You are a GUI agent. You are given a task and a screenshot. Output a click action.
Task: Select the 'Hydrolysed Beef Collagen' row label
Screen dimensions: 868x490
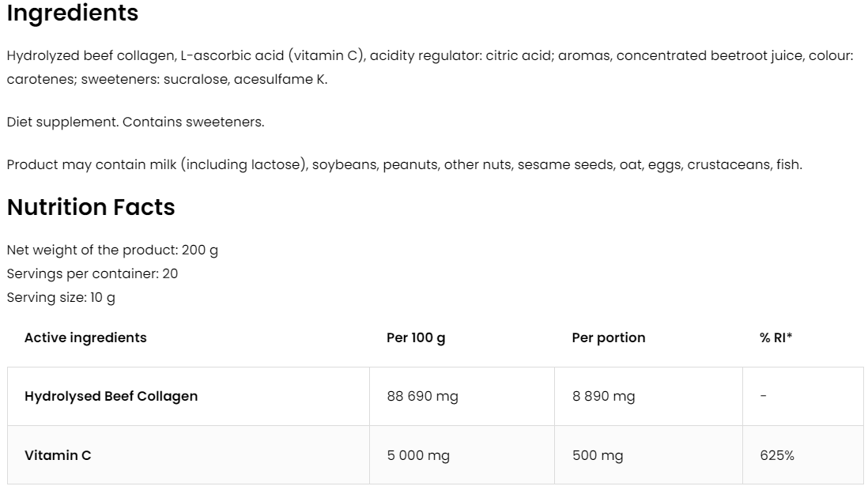tap(111, 396)
